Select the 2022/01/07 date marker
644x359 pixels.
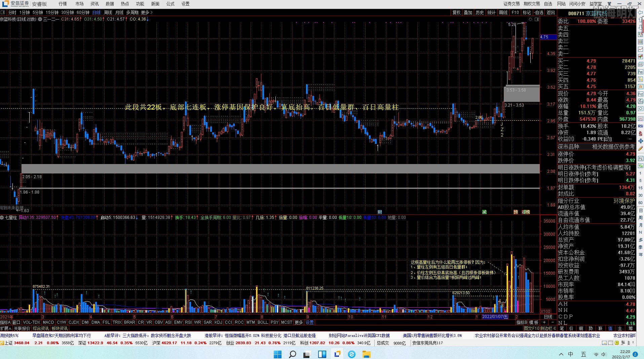coord(495,317)
